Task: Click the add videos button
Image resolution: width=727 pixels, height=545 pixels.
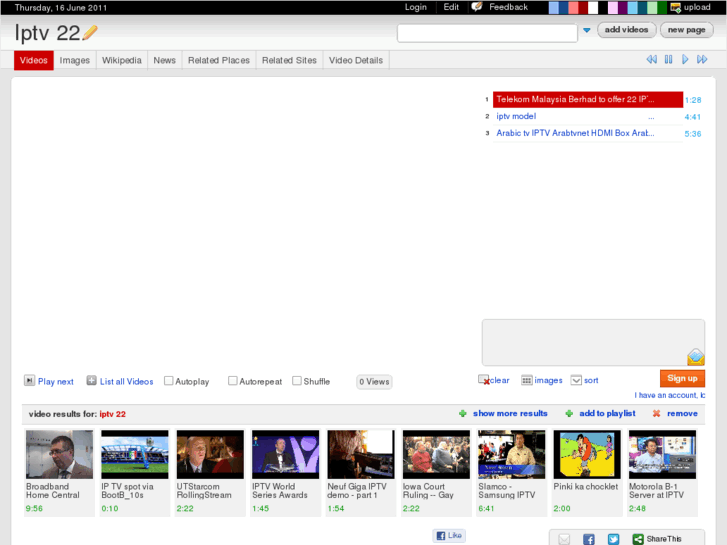Action: pos(626,30)
